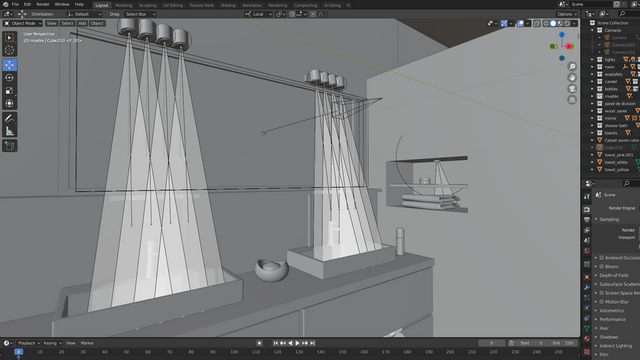640x360 pixels.
Task: Choose the Move tool
Action: pos(9,65)
